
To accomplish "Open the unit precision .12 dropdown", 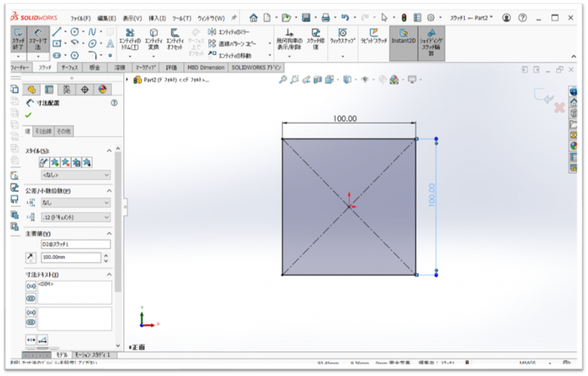I will pyautogui.click(x=75, y=217).
